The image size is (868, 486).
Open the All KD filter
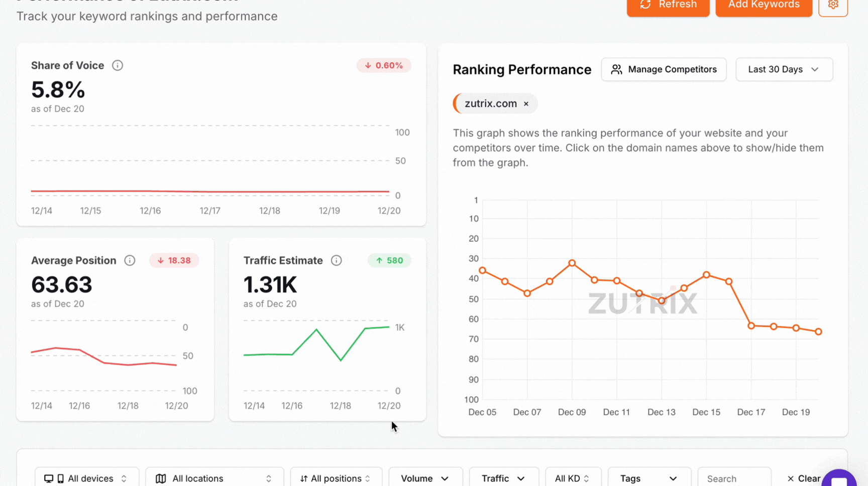[x=573, y=478]
